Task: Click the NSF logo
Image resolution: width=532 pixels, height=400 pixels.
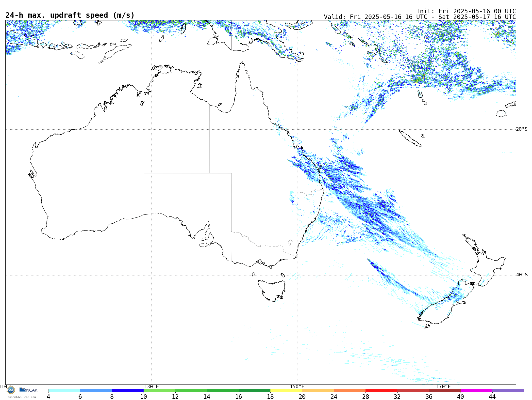Action: point(11,390)
